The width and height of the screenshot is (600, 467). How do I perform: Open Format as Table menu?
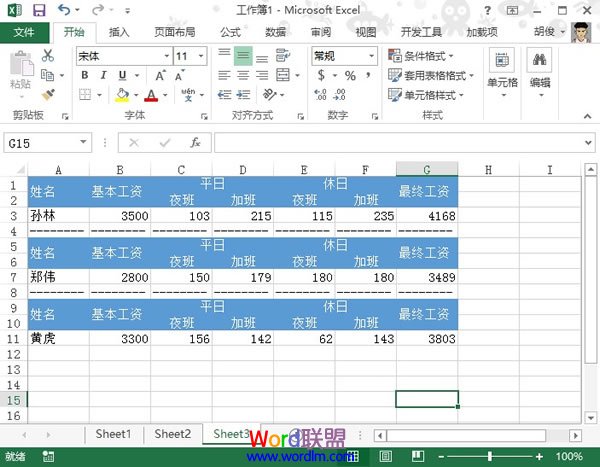[431, 75]
